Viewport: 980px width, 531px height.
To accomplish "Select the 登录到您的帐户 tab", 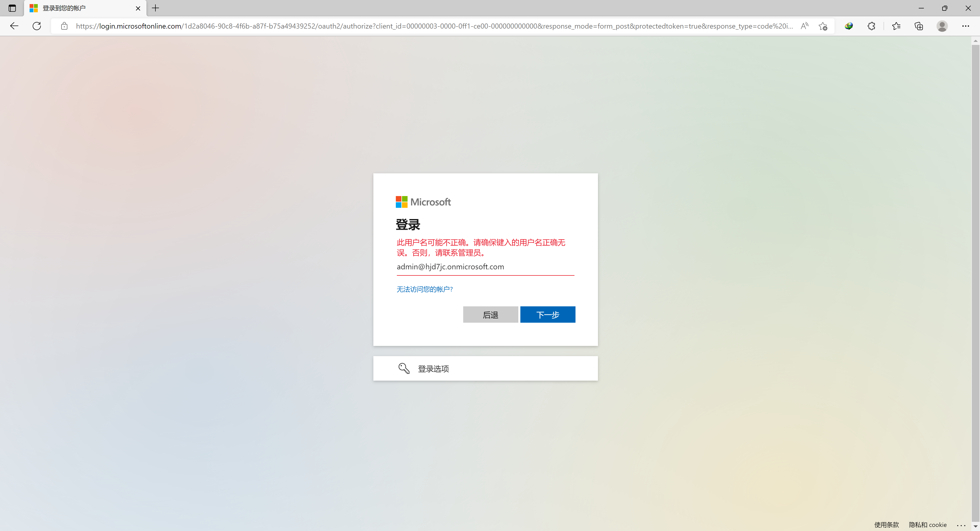I will [x=76, y=8].
